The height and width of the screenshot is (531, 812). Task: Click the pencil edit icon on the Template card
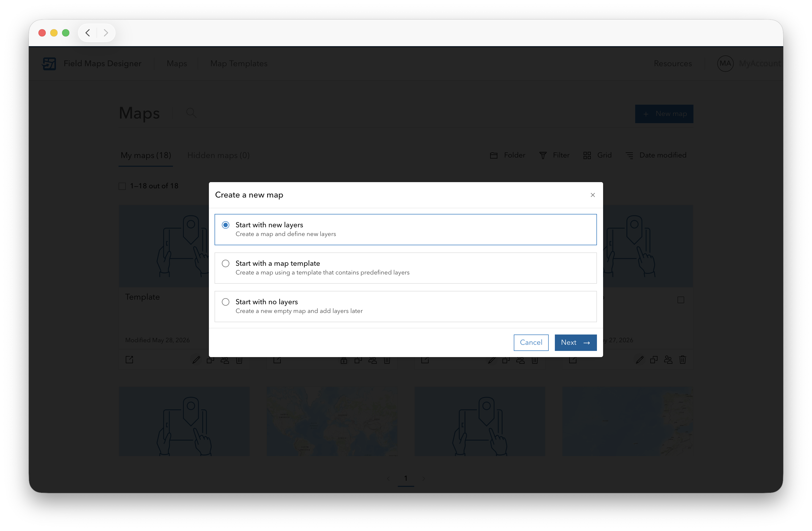pyautogui.click(x=196, y=359)
